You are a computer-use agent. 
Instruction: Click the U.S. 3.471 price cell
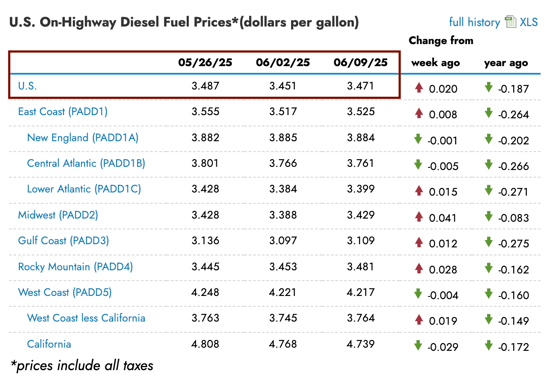point(361,86)
